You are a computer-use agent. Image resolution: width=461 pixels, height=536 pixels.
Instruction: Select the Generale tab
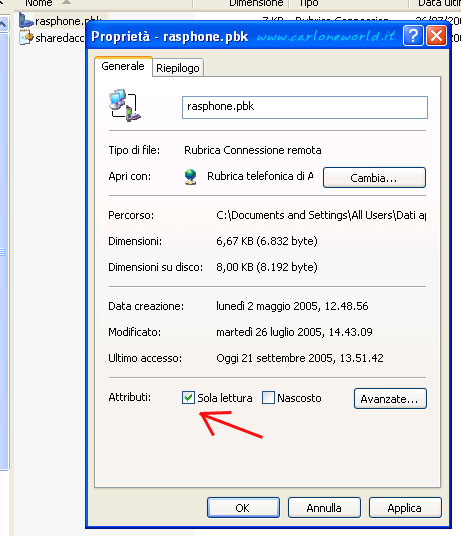pyautogui.click(x=123, y=66)
